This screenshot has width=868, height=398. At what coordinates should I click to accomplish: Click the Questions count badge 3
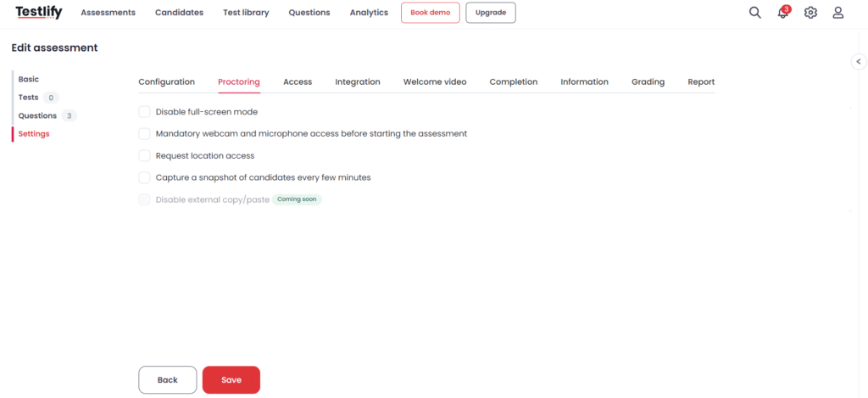pos(70,116)
